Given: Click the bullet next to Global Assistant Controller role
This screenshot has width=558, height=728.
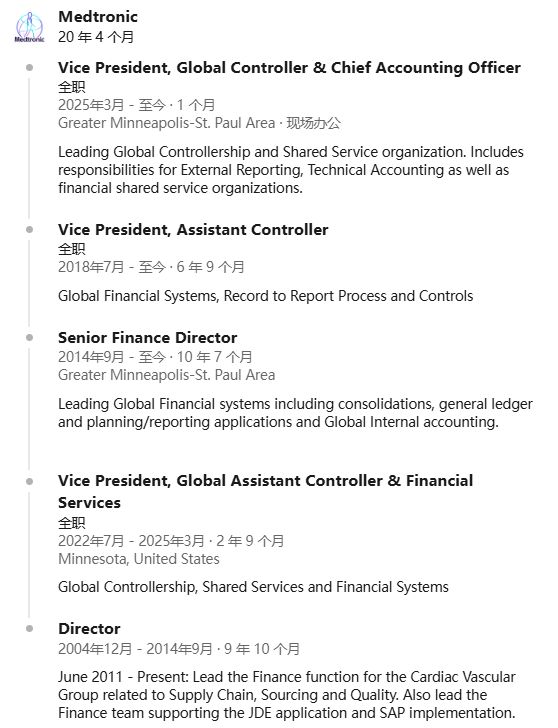Looking at the screenshot, I should tap(30, 481).
